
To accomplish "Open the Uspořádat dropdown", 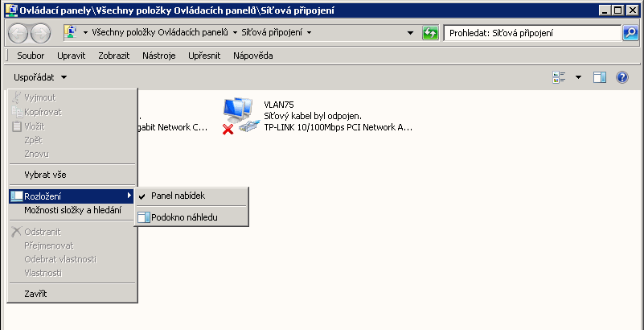I will [40, 77].
